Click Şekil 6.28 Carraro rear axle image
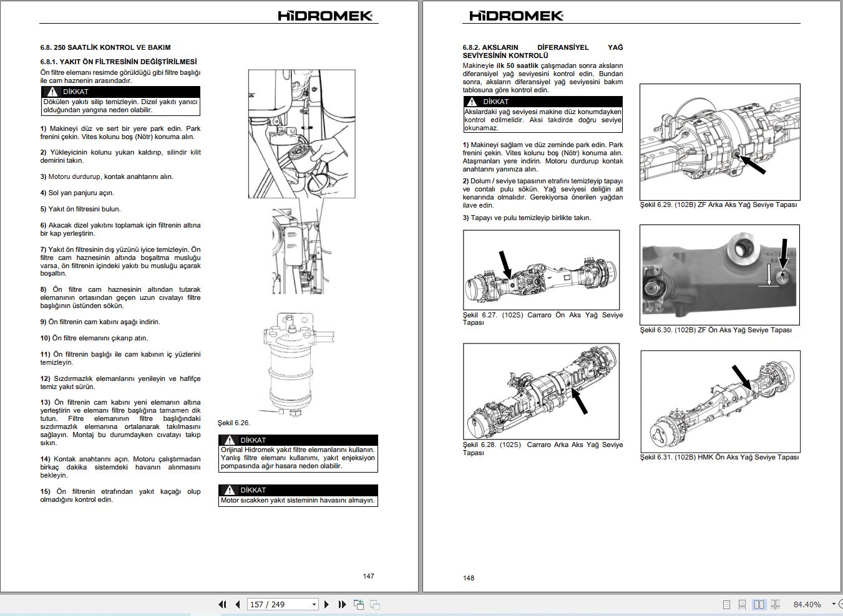Image resolution: width=843 pixels, height=616 pixels. pos(541,391)
